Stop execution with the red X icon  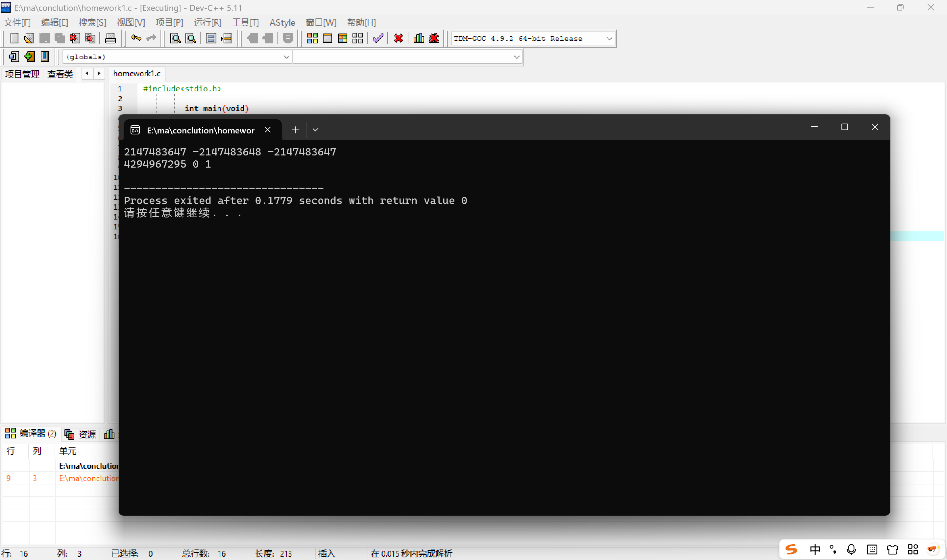tap(399, 38)
